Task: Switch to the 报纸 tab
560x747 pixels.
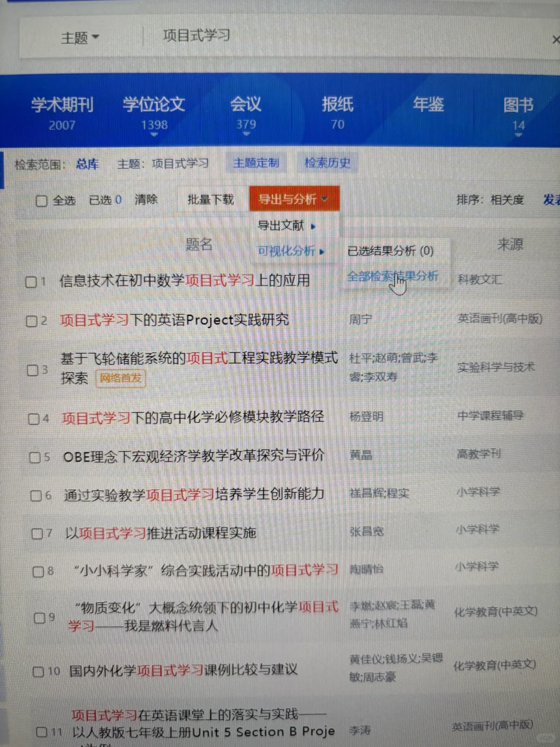Action: (x=338, y=105)
